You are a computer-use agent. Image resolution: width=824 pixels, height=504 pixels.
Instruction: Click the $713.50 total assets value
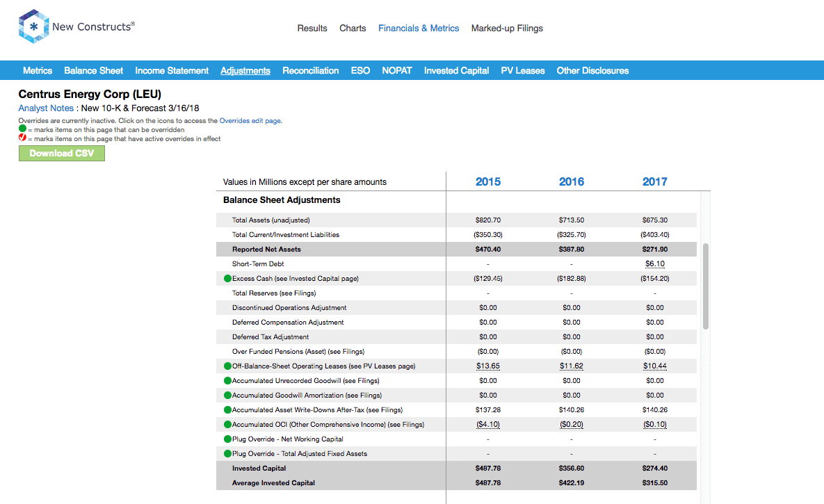pos(572,220)
